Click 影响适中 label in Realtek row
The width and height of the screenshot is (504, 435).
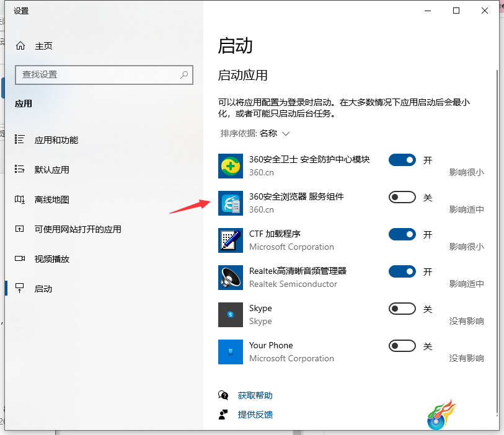click(466, 284)
